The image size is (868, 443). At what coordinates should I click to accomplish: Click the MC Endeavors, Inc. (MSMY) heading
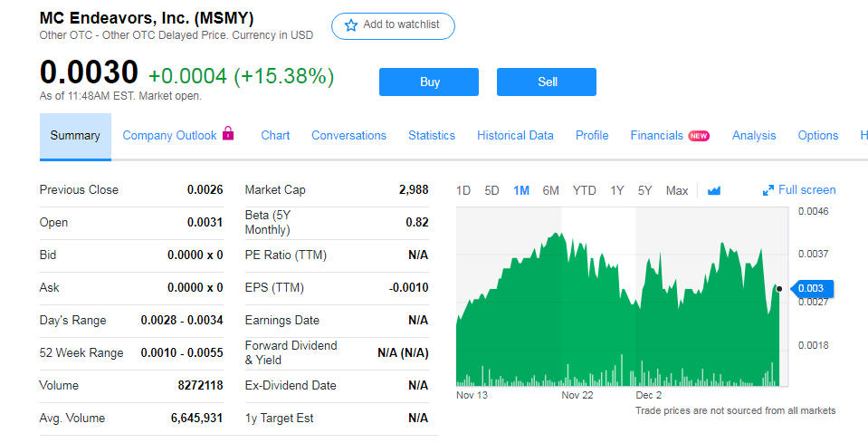(147, 18)
